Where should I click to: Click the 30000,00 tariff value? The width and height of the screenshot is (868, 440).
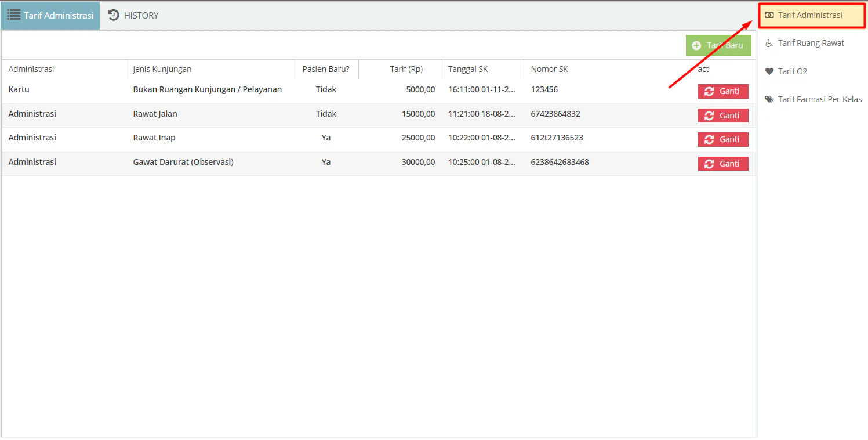click(418, 162)
